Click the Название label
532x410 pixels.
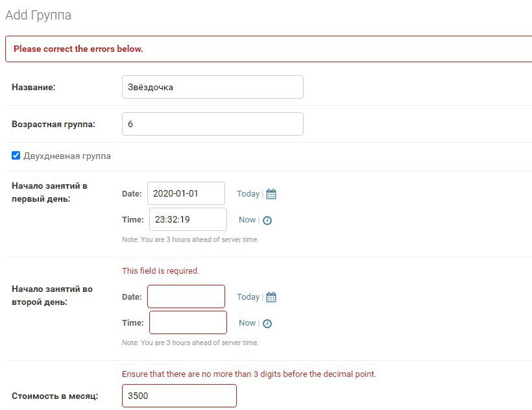[x=34, y=87]
